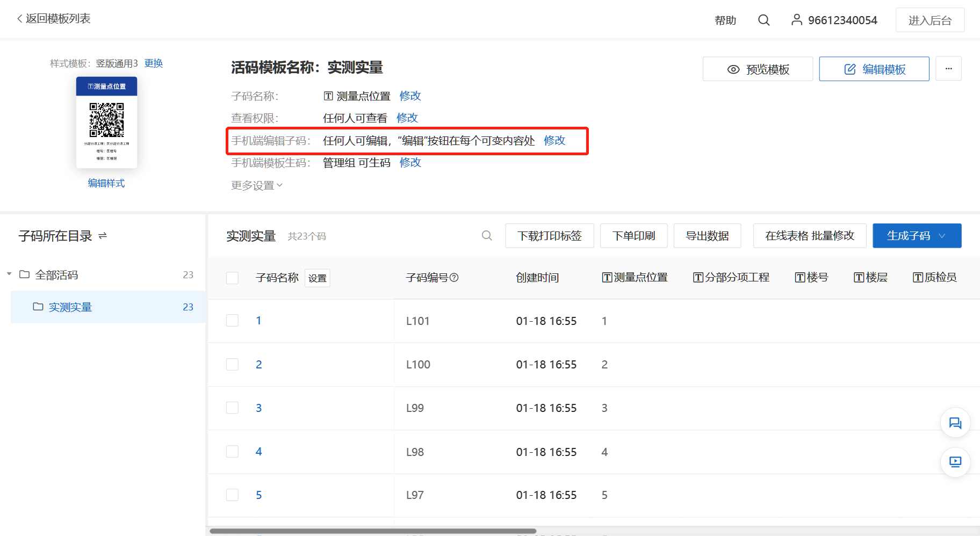This screenshot has height=536, width=980.
Task: Click the help question icon next to 子码编号
Action: pyautogui.click(x=454, y=278)
